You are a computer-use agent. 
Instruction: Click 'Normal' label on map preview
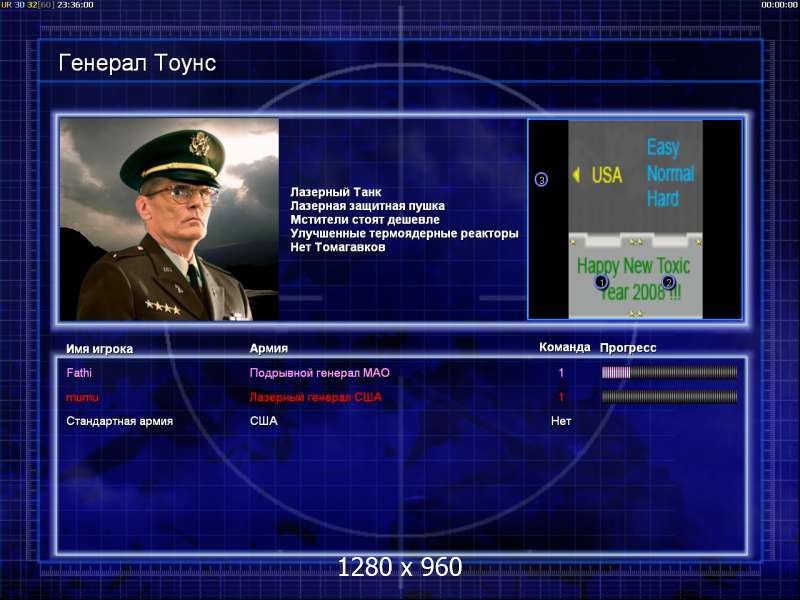(x=670, y=174)
